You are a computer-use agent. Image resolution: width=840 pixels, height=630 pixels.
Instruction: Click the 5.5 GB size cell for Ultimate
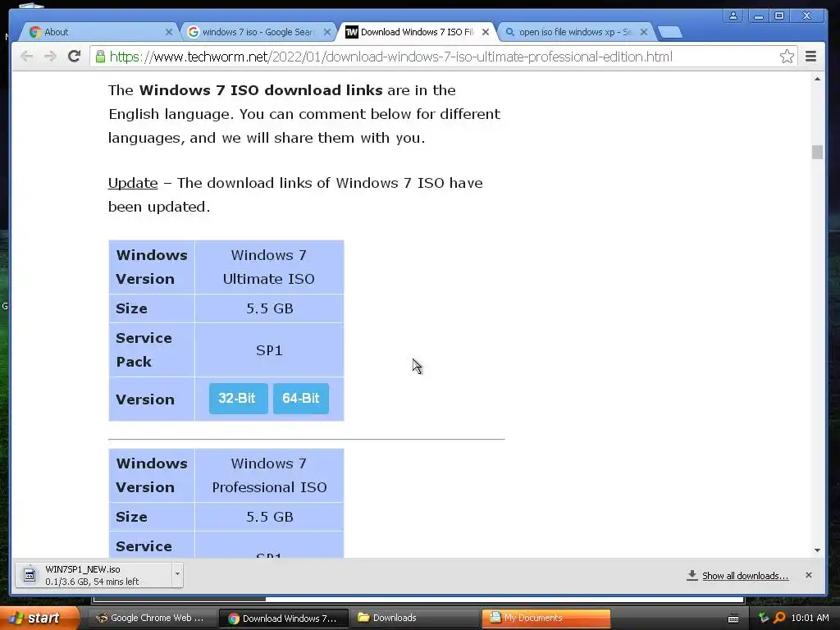point(269,308)
